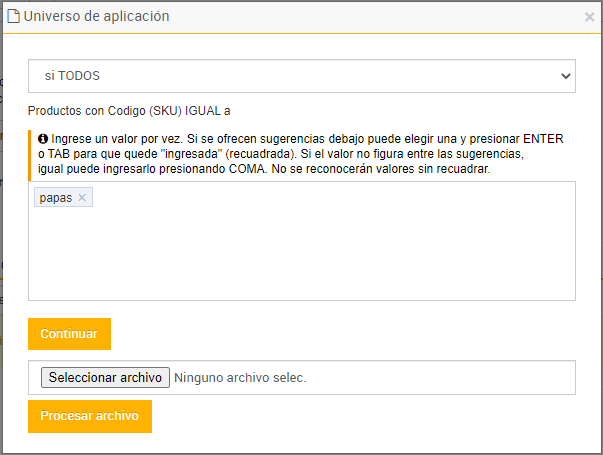This screenshot has width=603, height=455.
Task: Close the Universo de aplicación dialog
Action: pyautogui.click(x=590, y=17)
